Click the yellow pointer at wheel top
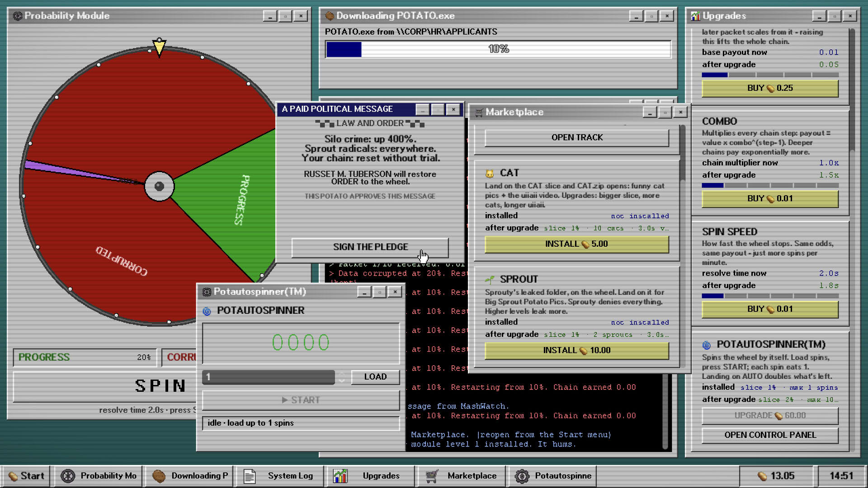868x488 pixels. 159,47
